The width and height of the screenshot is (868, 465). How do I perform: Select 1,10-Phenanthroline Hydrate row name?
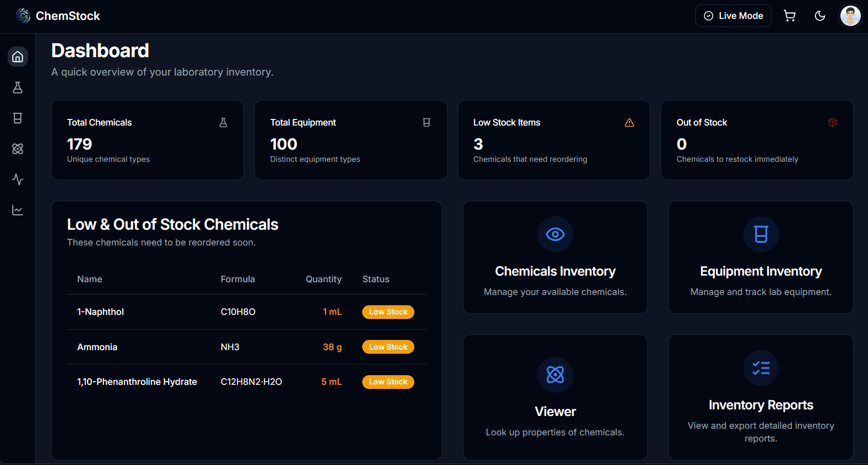click(137, 382)
